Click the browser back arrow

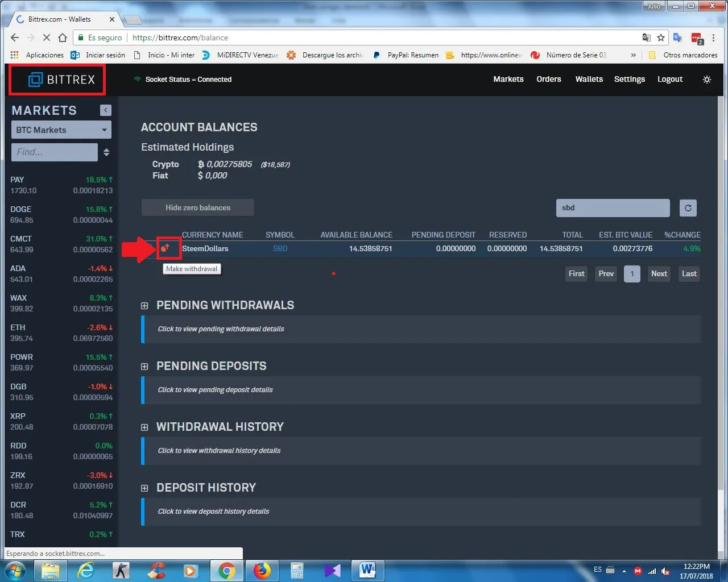(15, 38)
